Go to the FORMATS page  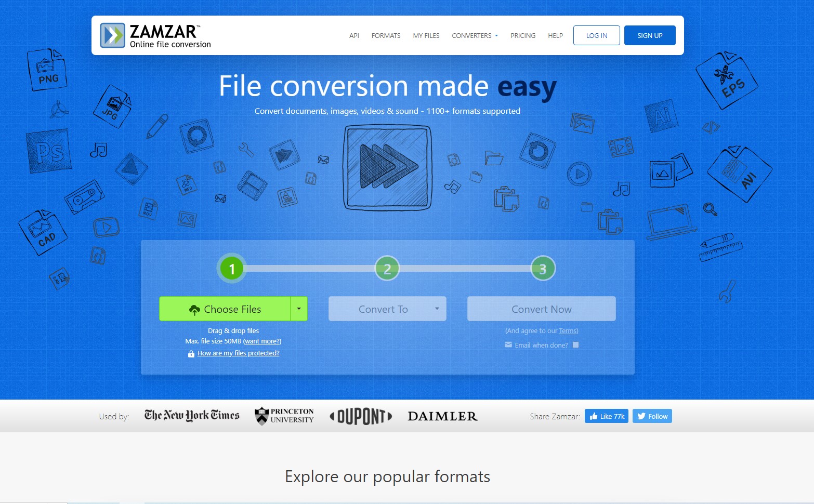[x=386, y=36]
